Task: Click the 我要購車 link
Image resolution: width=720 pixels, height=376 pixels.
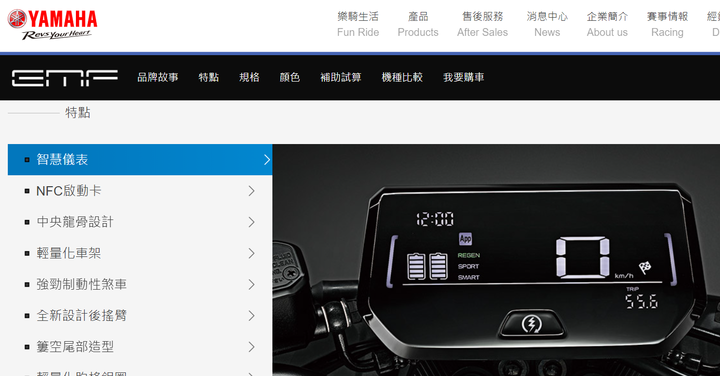Action: [463, 77]
